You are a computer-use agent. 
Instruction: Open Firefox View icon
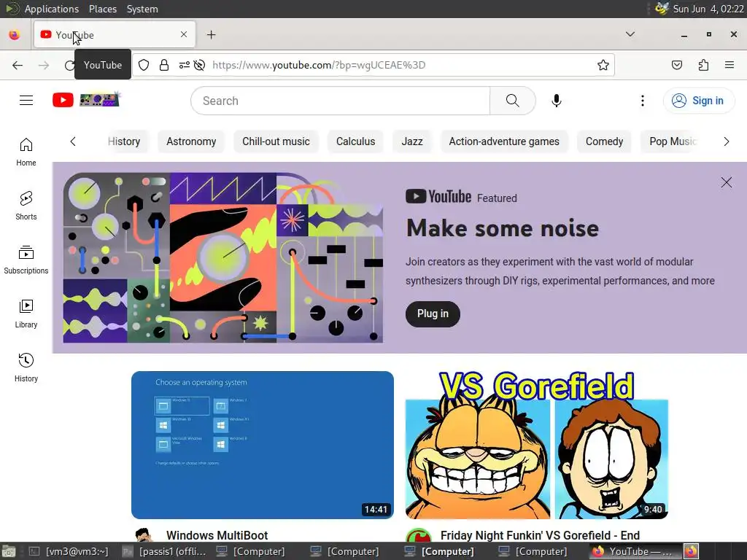click(15, 35)
